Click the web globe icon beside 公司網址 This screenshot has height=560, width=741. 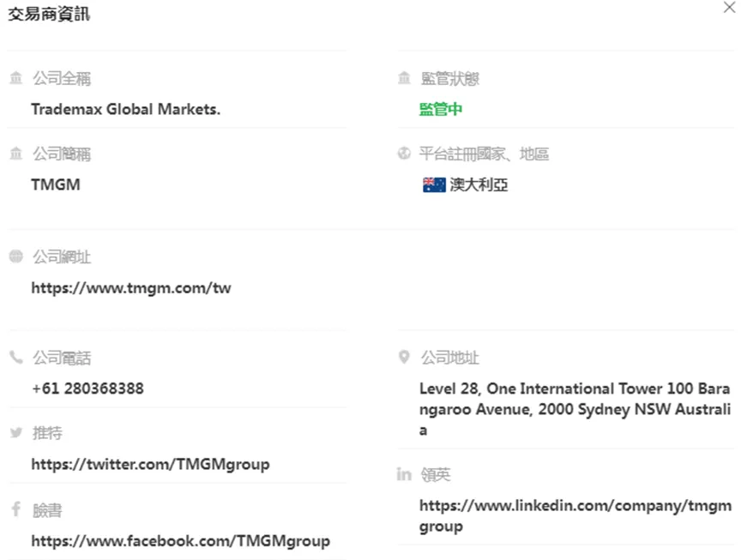(16, 256)
